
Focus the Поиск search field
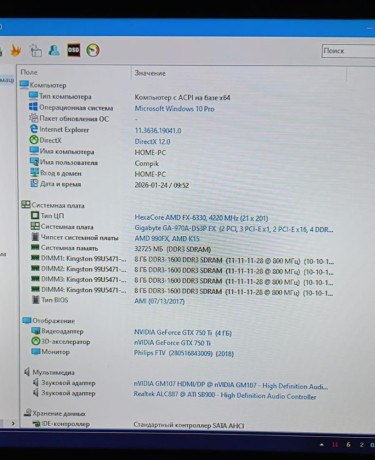[348, 51]
